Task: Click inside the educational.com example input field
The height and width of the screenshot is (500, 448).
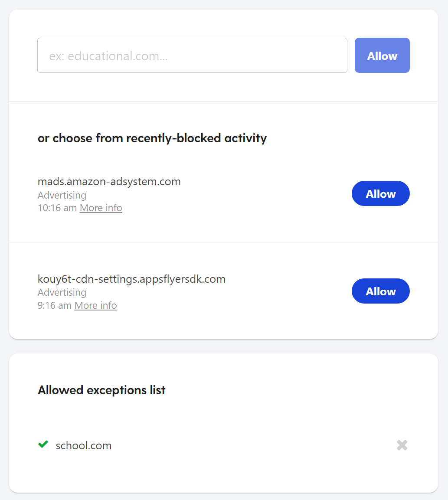Action: (192, 55)
